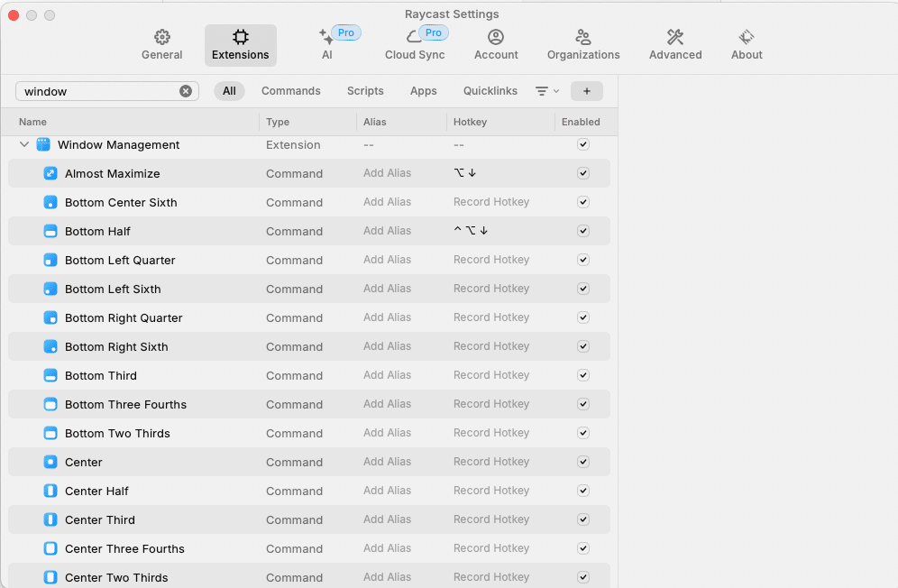Screen dimensions: 898x588
Task: Uncheck Center Half enabled checkbox
Action: (x=583, y=491)
